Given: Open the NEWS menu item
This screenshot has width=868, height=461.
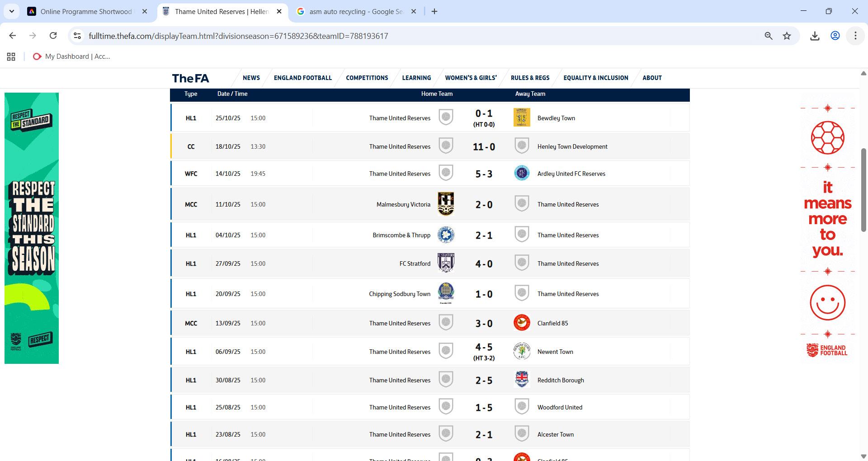Looking at the screenshot, I should click(x=251, y=78).
